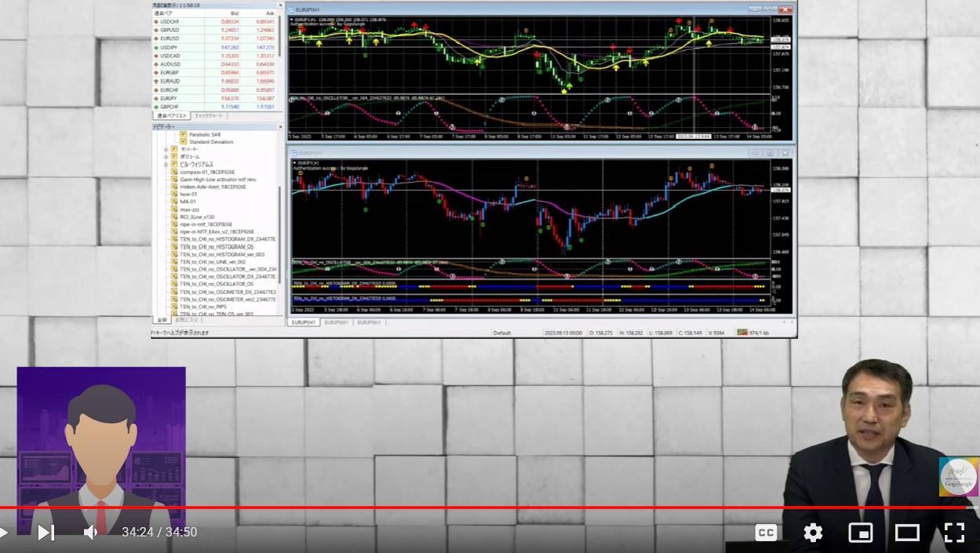Open the Favorites tab in Navigator
This screenshot has width=980, height=553.
coord(186,320)
